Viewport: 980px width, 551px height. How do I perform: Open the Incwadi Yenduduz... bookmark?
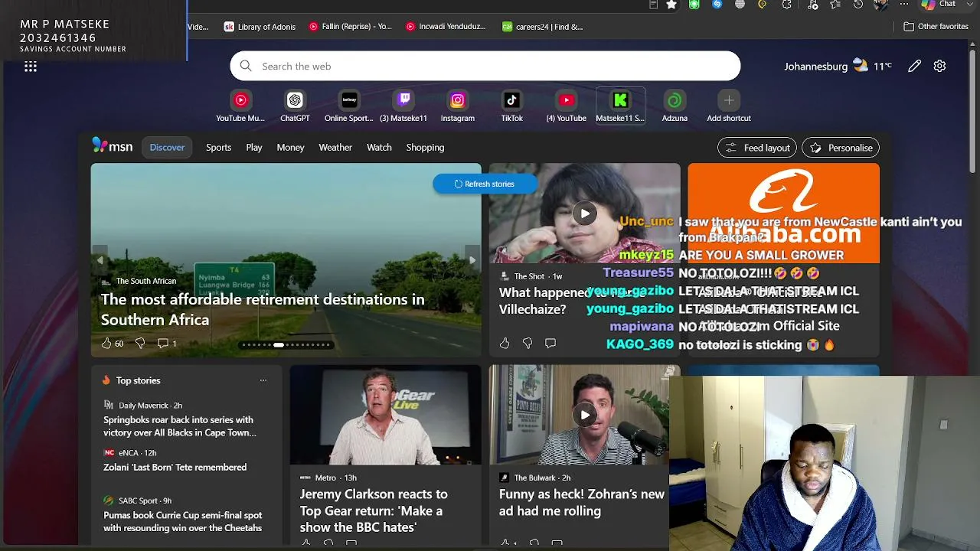[446, 26]
